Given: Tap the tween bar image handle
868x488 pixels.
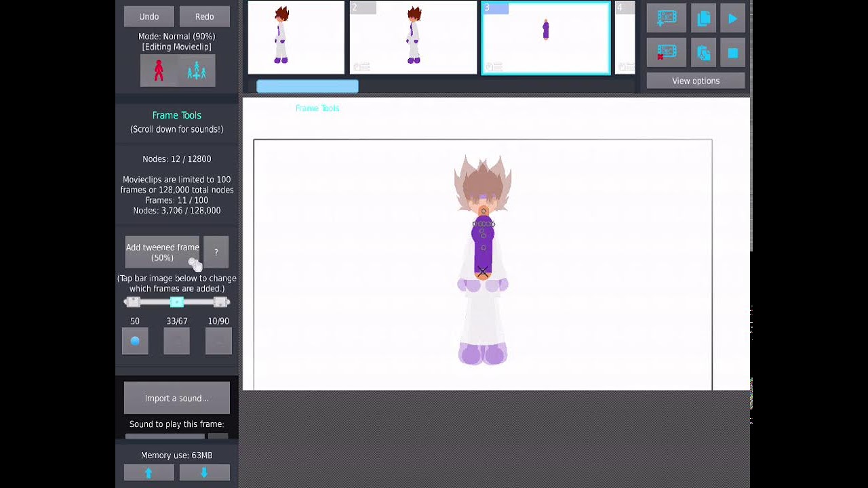Looking at the screenshot, I should click(177, 302).
